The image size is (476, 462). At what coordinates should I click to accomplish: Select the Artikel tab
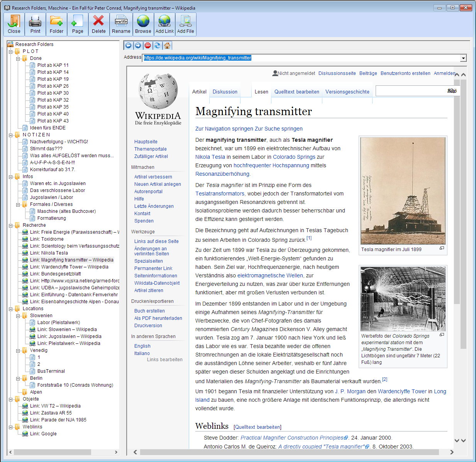coord(199,92)
